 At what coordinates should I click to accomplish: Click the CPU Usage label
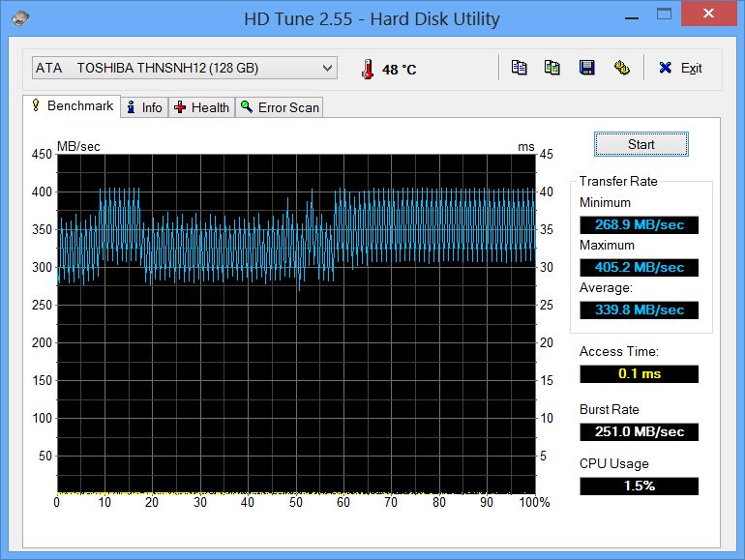tap(613, 463)
